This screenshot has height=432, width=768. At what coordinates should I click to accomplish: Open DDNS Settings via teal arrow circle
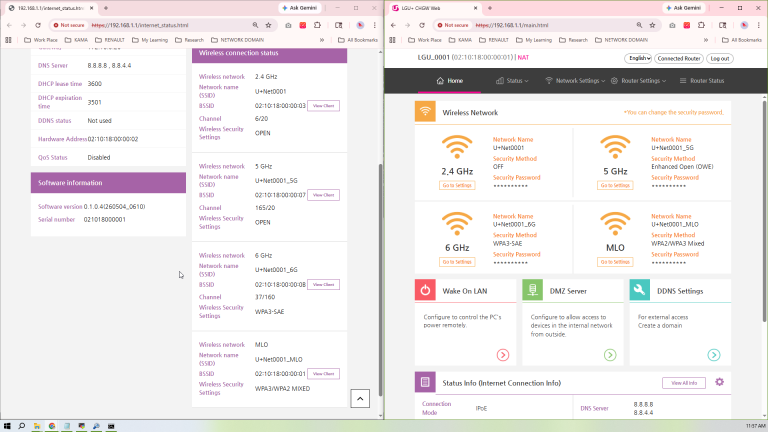coord(714,355)
